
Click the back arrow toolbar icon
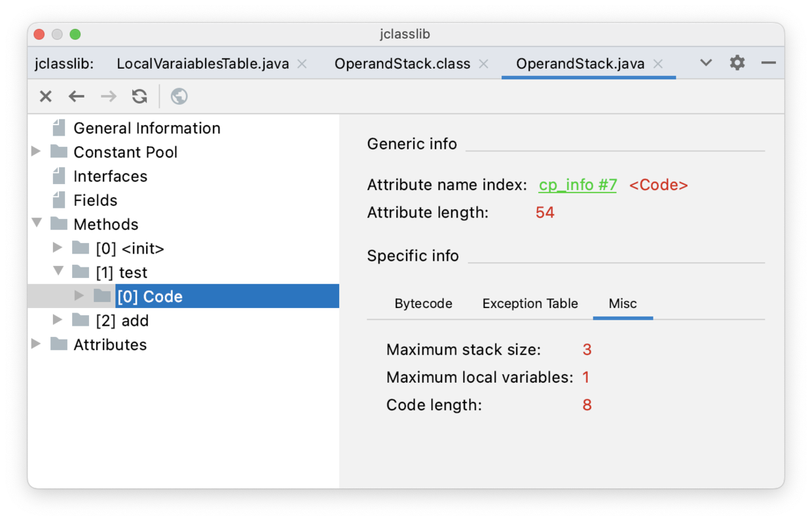tap(77, 97)
